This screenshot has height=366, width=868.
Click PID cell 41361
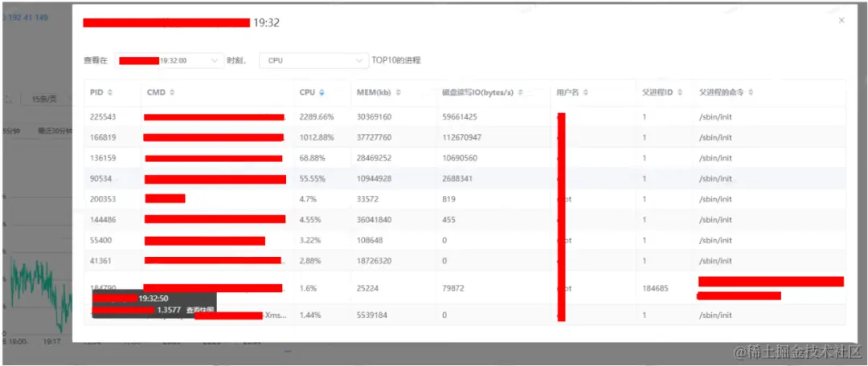coord(100,261)
